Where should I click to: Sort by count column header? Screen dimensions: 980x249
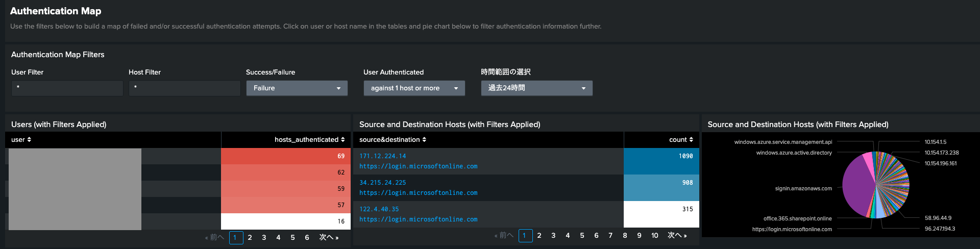click(x=681, y=140)
